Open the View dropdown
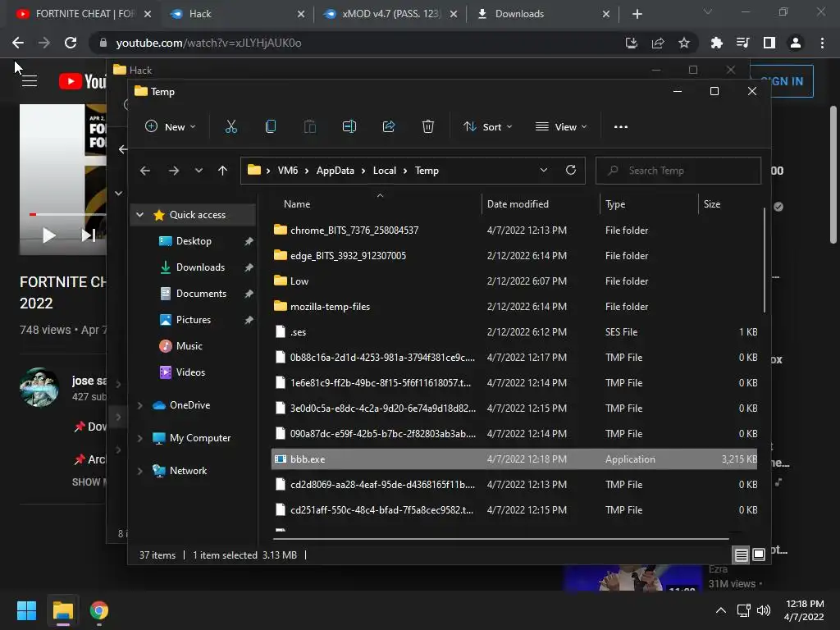 tap(561, 127)
